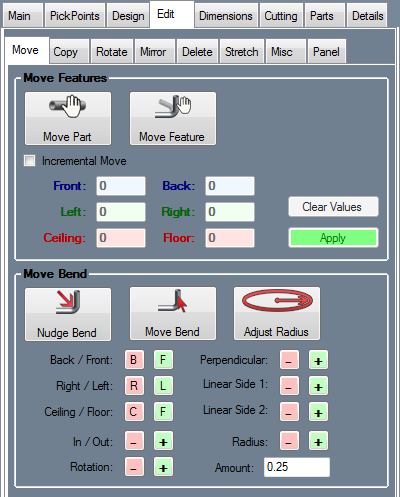Open the Mirror sub-tab
400x497 pixels.
point(154,51)
